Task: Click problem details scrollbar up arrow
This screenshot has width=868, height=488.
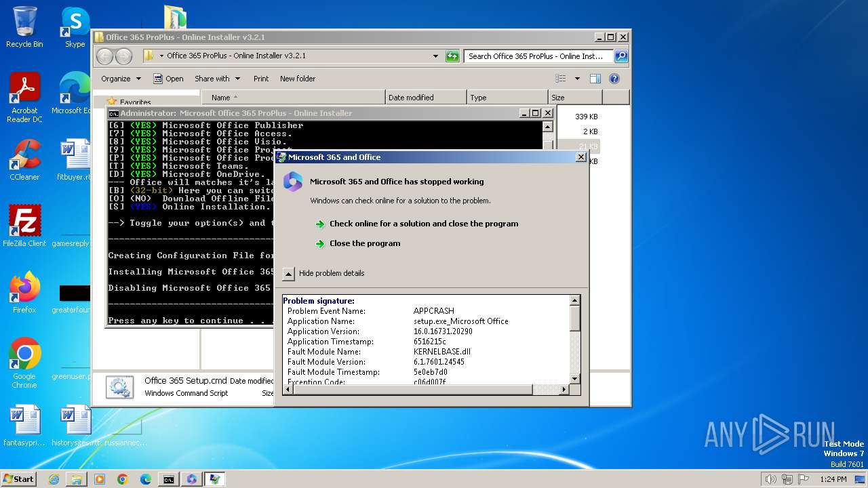Action: [x=575, y=300]
